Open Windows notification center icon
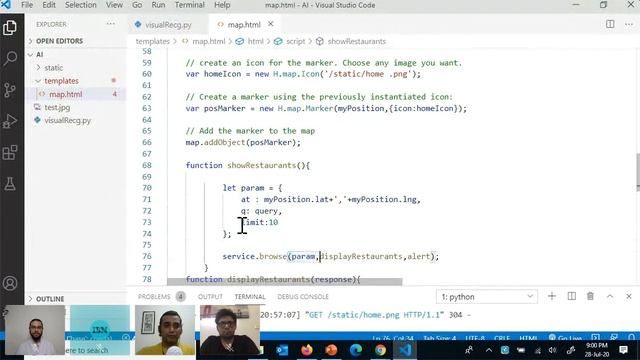The image size is (640, 360). tap(623, 350)
